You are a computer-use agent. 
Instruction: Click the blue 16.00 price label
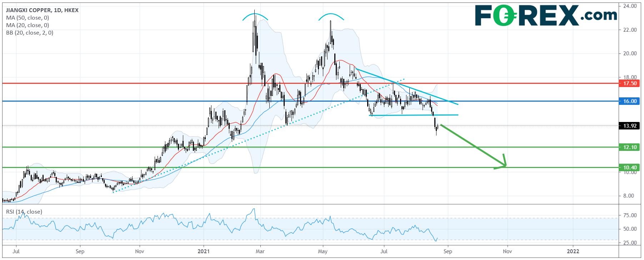coord(630,101)
